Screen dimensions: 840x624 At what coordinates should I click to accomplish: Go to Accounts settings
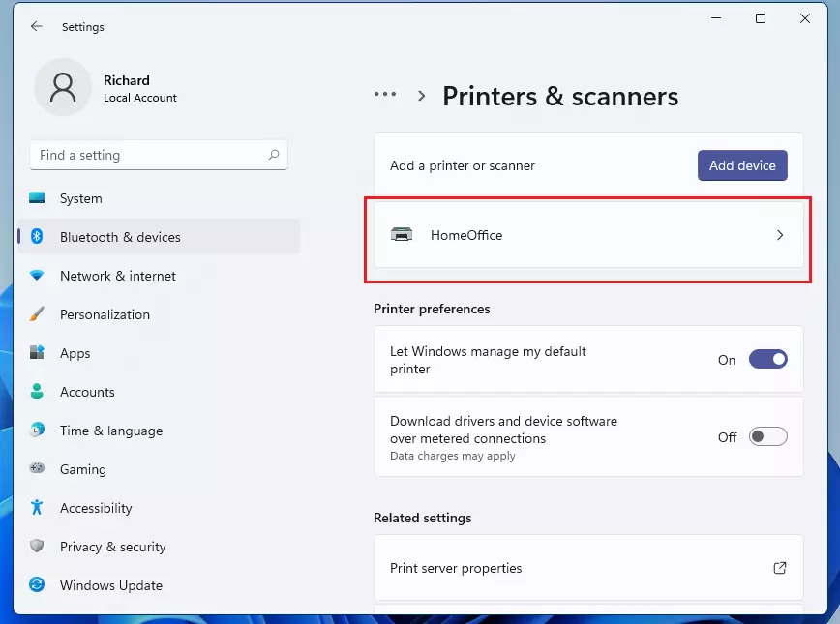tap(159, 392)
